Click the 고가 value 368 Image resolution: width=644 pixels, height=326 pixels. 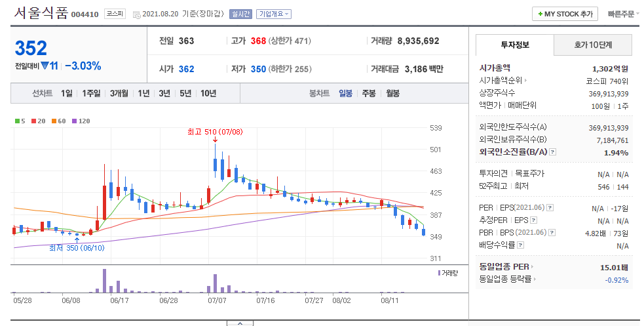click(x=258, y=41)
